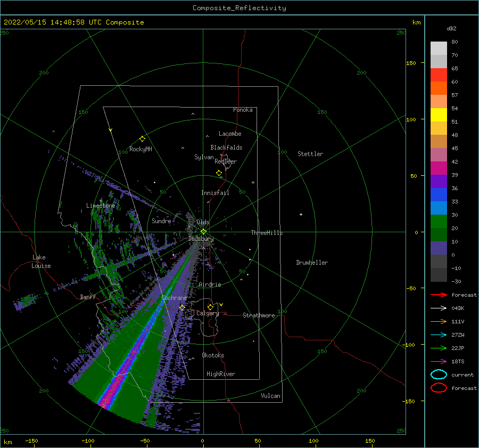The height and width of the screenshot is (448, 479).
Task: Click the Airdrie label
Action: click(210, 284)
